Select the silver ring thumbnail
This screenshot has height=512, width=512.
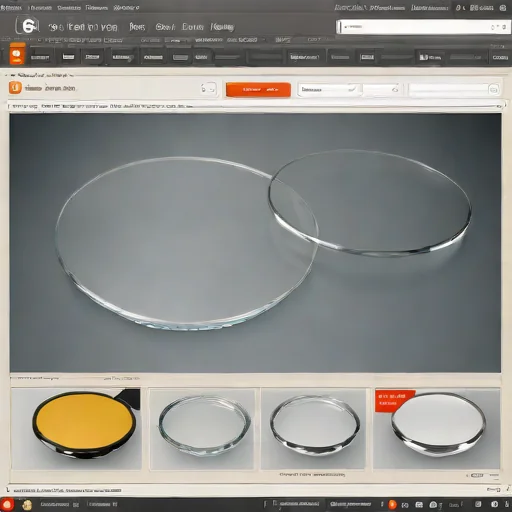[313, 429]
